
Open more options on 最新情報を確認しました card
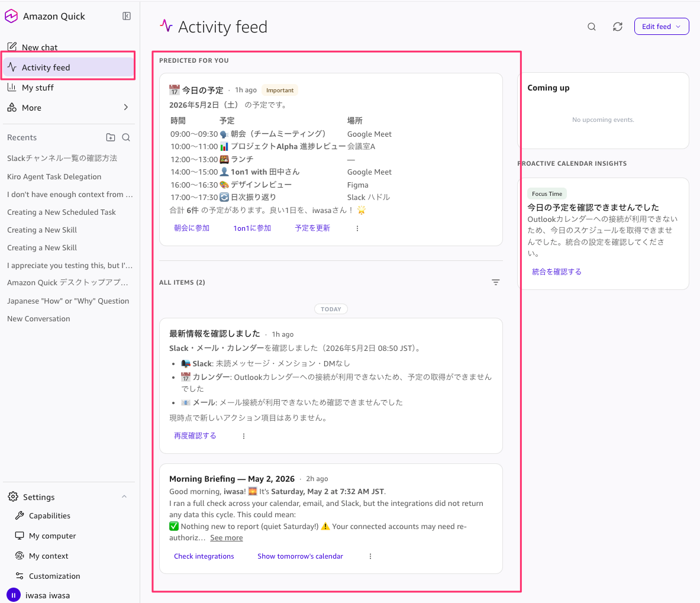pos(244,436)
